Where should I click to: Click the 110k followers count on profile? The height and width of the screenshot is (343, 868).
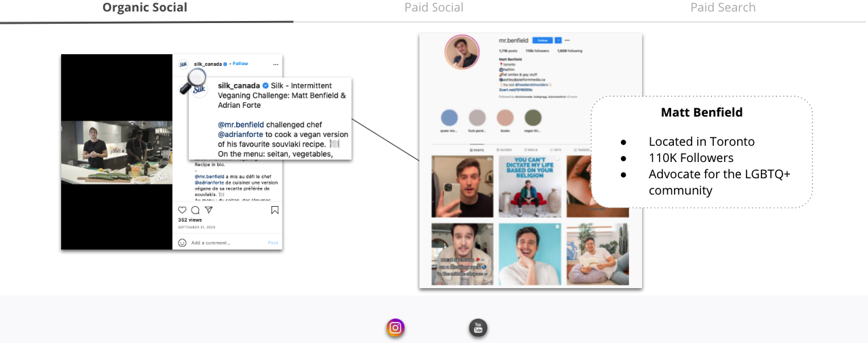click(537, 51)
